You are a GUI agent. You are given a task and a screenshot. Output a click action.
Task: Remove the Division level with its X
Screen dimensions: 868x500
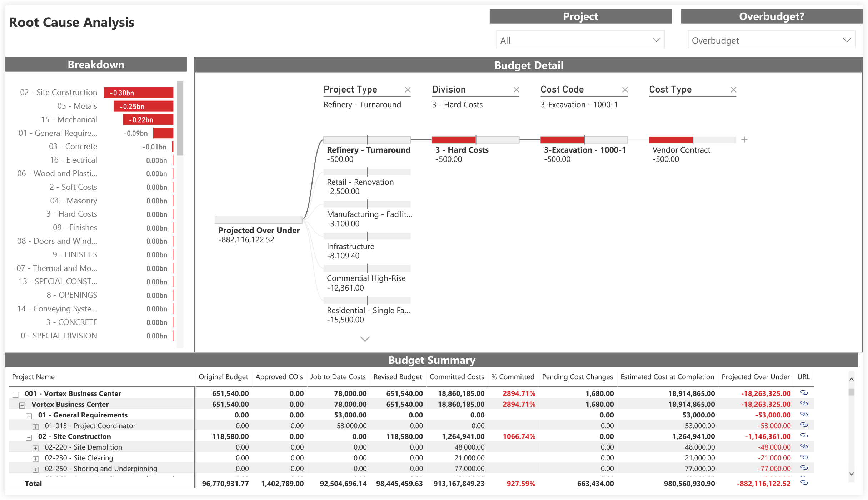pos(516,90)
